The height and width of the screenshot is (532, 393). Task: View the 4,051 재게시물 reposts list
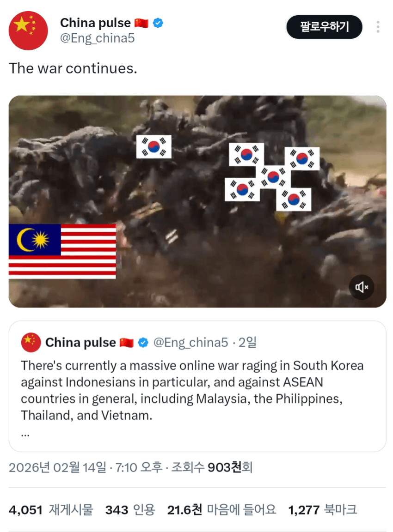click(51, 510)
